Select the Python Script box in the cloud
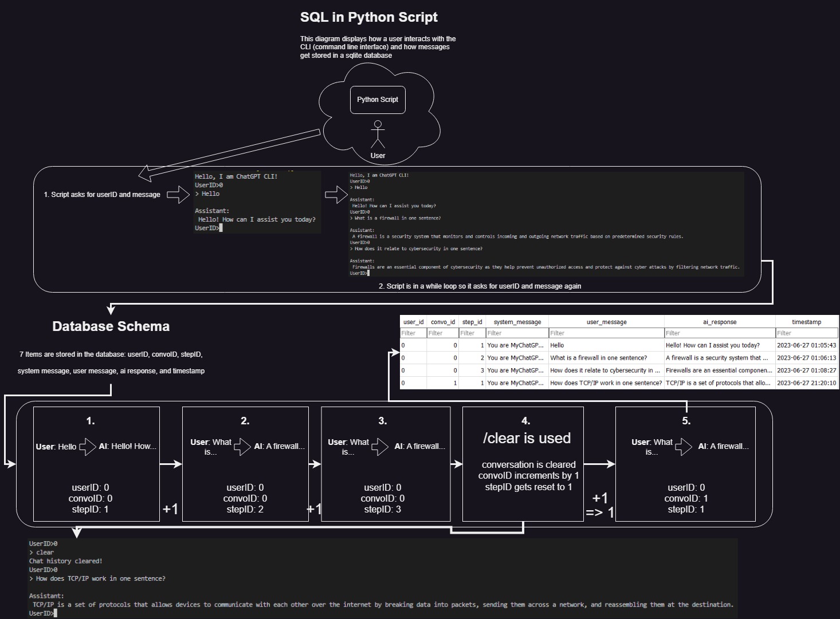Viewport: 840px width, 619px height. [378, 100]
